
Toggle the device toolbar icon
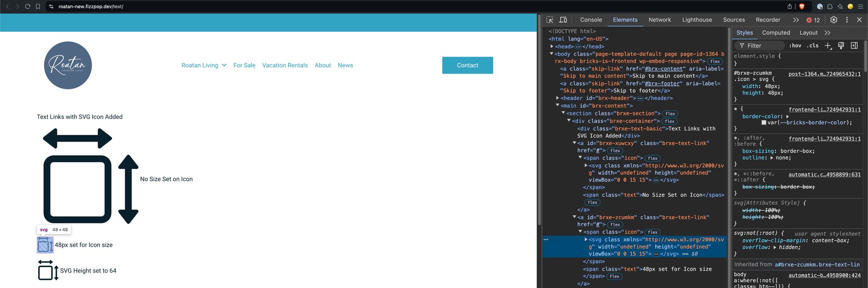[x=563, y=20]
